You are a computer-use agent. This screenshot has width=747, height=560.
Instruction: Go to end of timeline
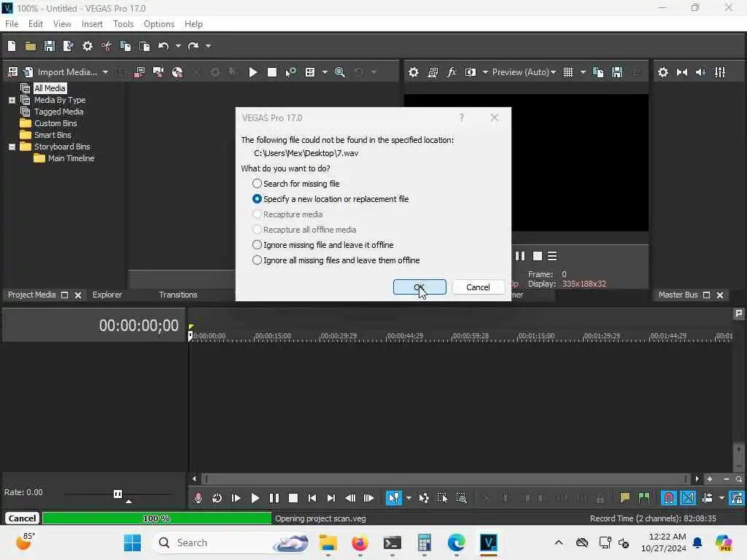(x=331, y=498)
